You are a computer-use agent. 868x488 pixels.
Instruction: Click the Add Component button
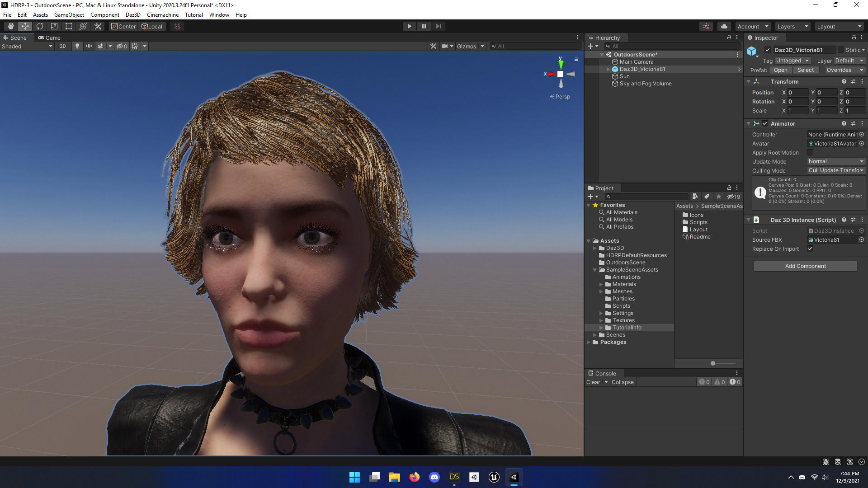(x=805, y=266)
